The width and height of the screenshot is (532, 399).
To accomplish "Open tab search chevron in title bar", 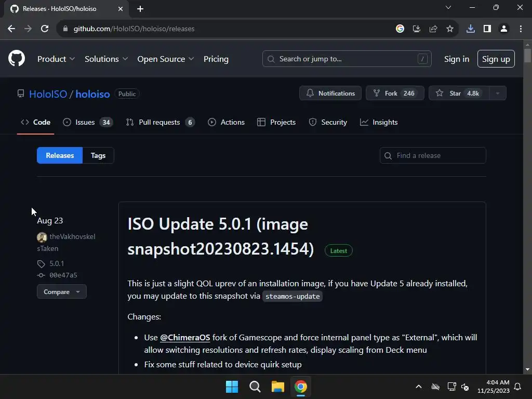I will 448,7.
